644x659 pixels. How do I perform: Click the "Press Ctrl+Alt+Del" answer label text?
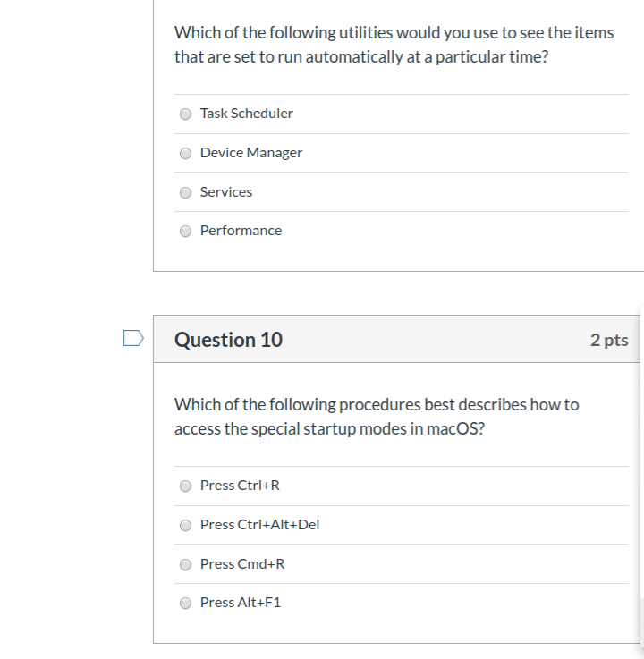tap(259, 525)
